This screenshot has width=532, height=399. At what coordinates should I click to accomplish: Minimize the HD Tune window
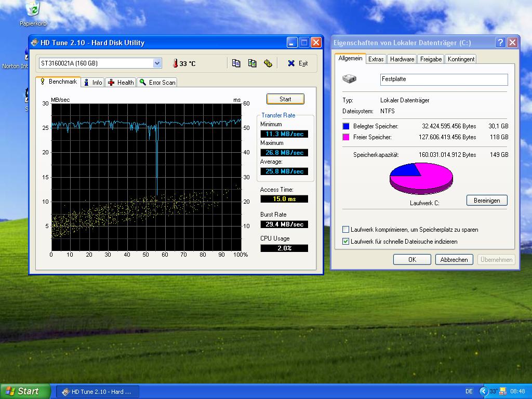[292, 43]
